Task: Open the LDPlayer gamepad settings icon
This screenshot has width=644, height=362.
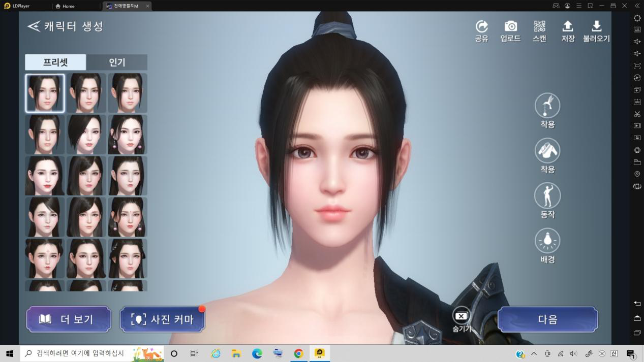Action: coord(556,6)
